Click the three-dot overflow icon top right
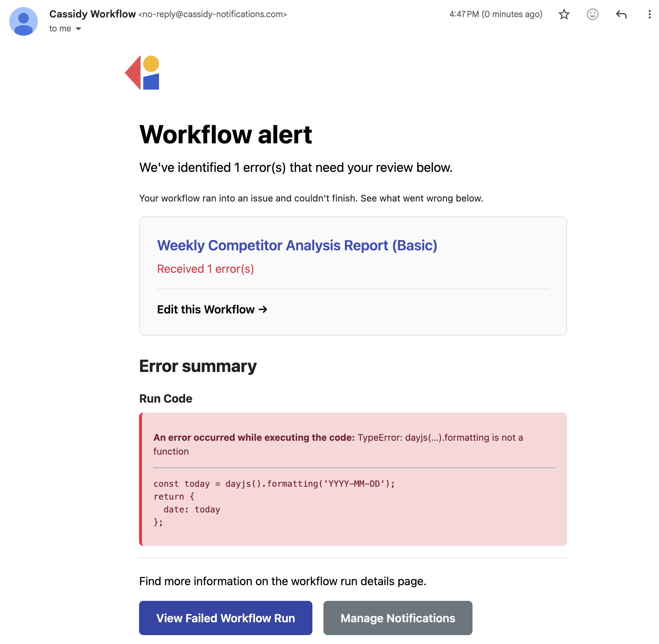 tap(650, 14)
